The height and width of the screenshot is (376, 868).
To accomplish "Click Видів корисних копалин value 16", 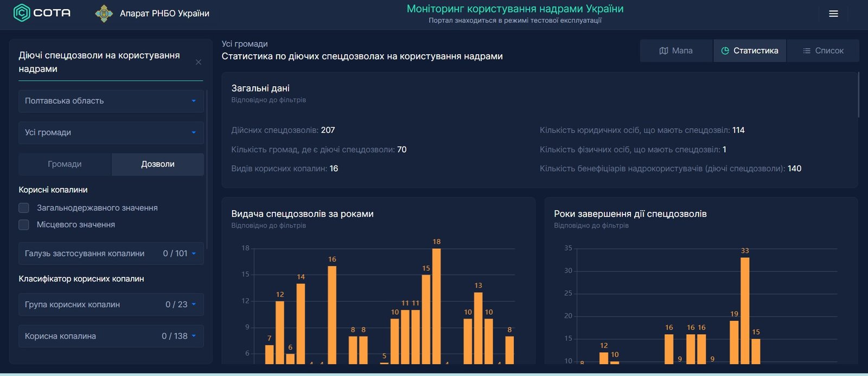I will (334, 168).
